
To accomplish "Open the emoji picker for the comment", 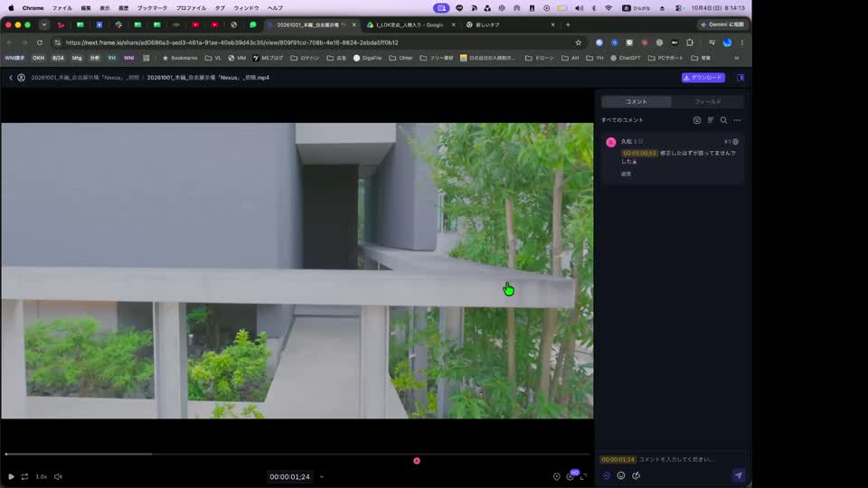I will [x=621, y=476].
